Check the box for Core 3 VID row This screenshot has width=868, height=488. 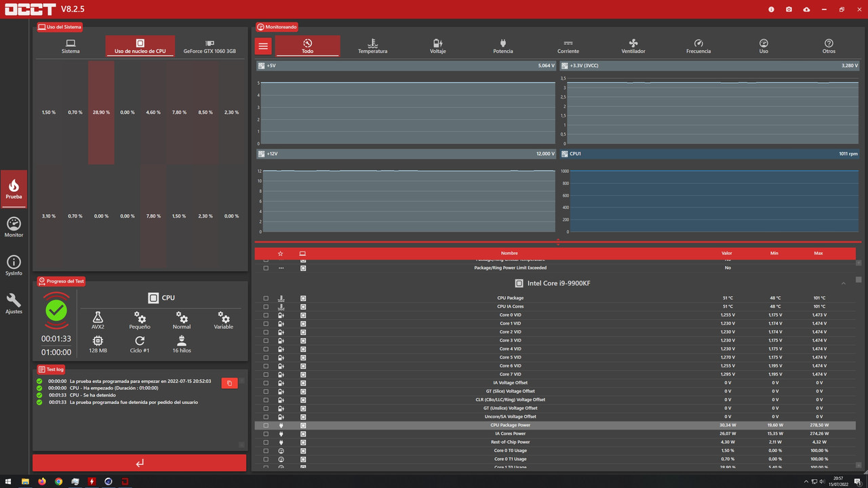(x=266, y=340)
